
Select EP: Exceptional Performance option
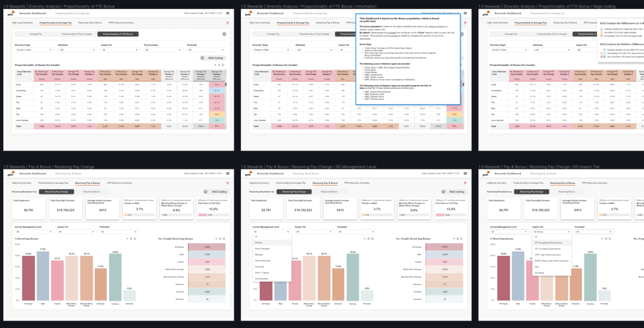[x=548, y=243]
